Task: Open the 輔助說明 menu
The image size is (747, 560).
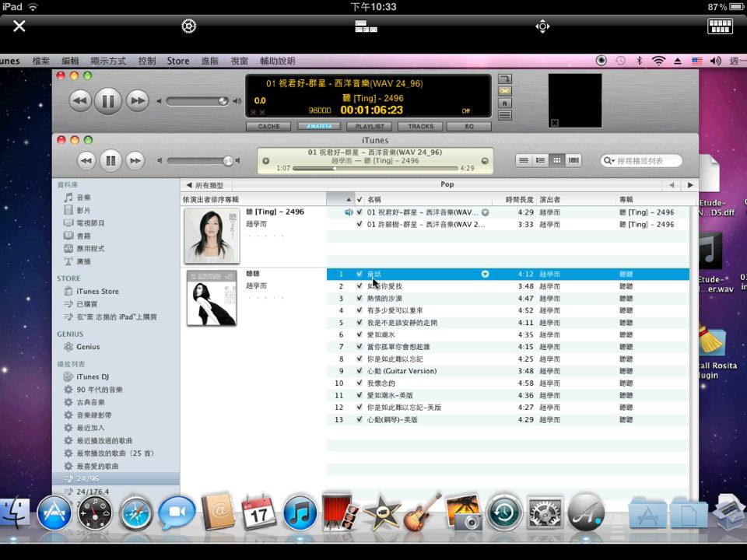Action: 277,61
